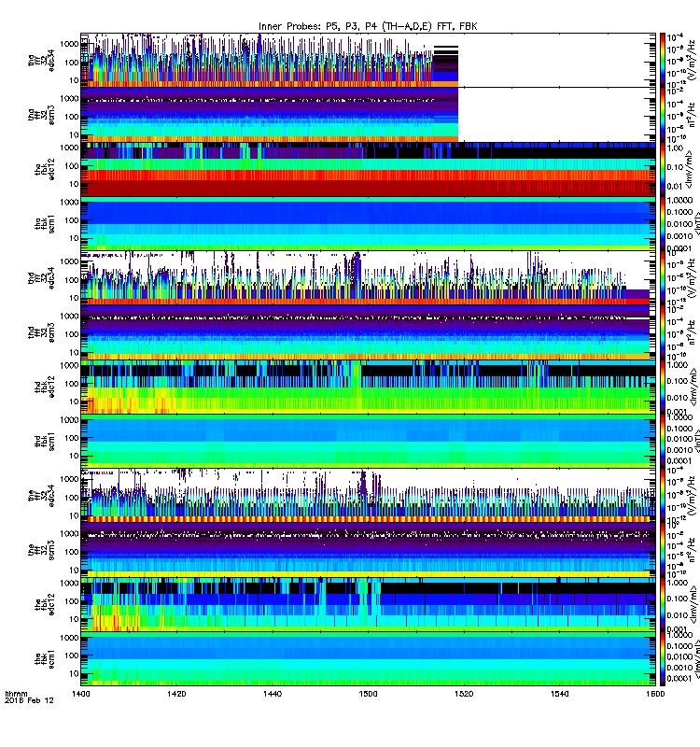Viewport: 700px width, 747px height.
Task: Pick the color bar beside tha fbk edc12 panel
Action: coord(662,169)
